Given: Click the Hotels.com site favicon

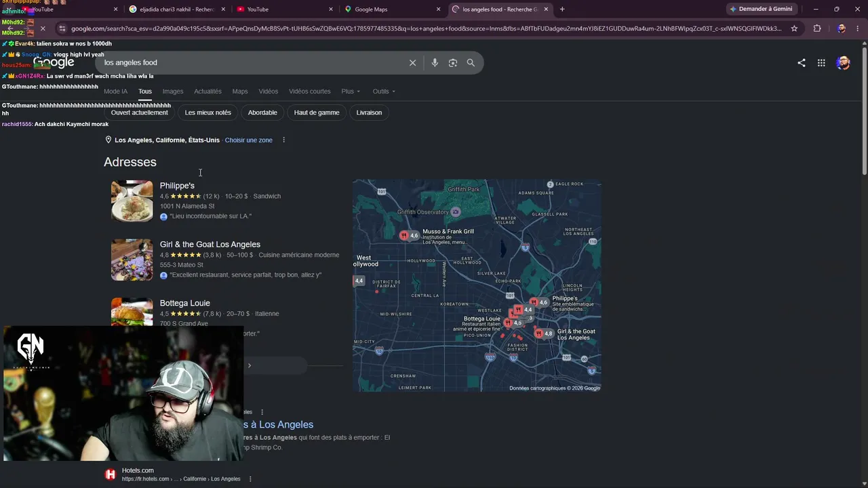Looking at the screenshot, I should 110,474.
